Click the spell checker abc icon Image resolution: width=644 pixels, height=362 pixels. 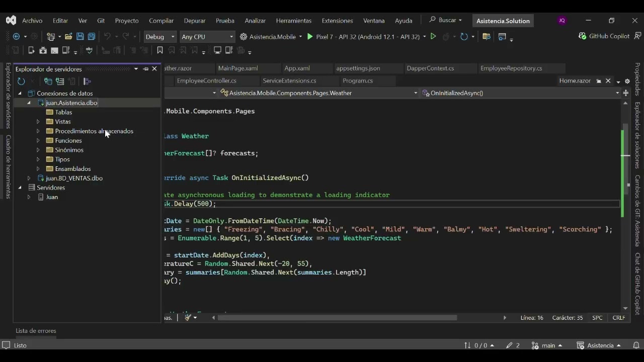[90, 50]
